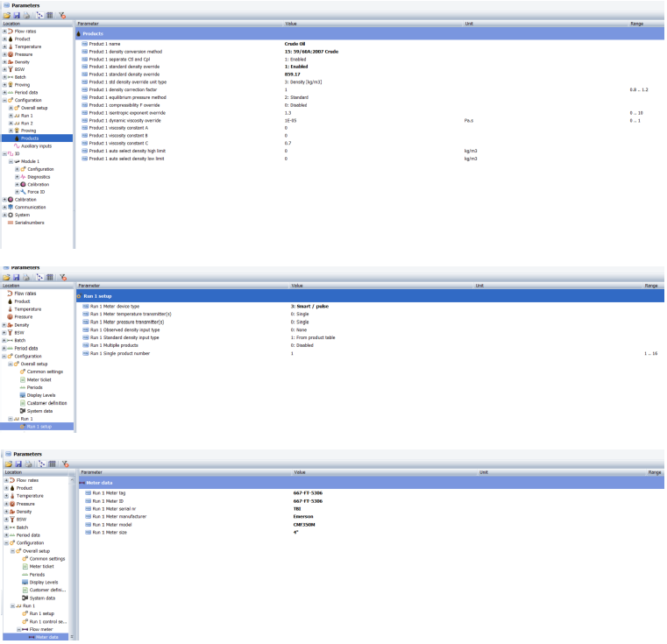The width and height of the screenshot is (667, 644).
Task: Click Range column header in Products window
Action: [637, 24]
